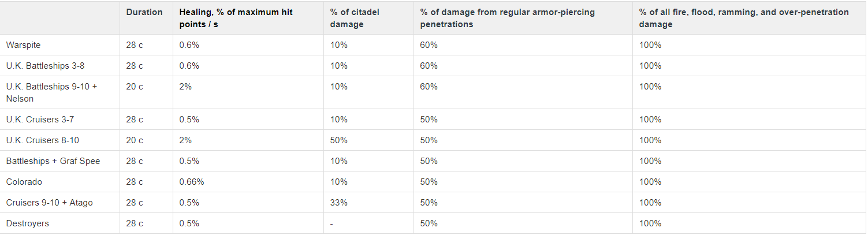Click the Destroyers row label

click(28, 223)
